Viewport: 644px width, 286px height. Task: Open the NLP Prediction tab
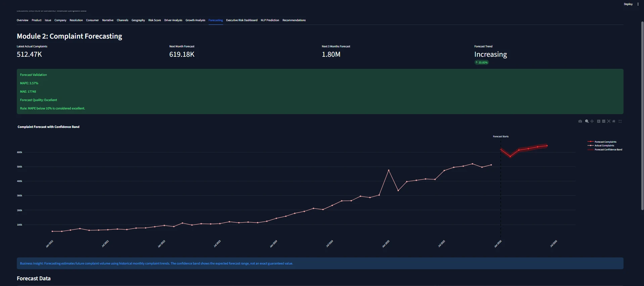pos(270,20)
